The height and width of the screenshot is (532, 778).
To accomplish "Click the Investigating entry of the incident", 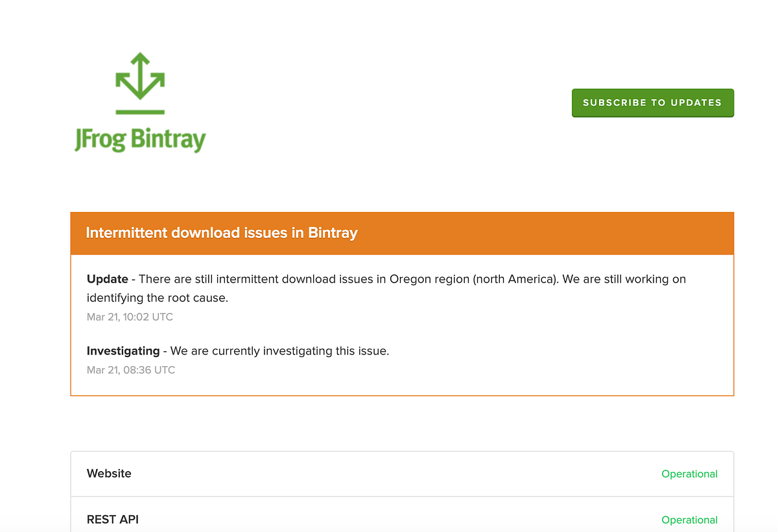I will point(237,351).
